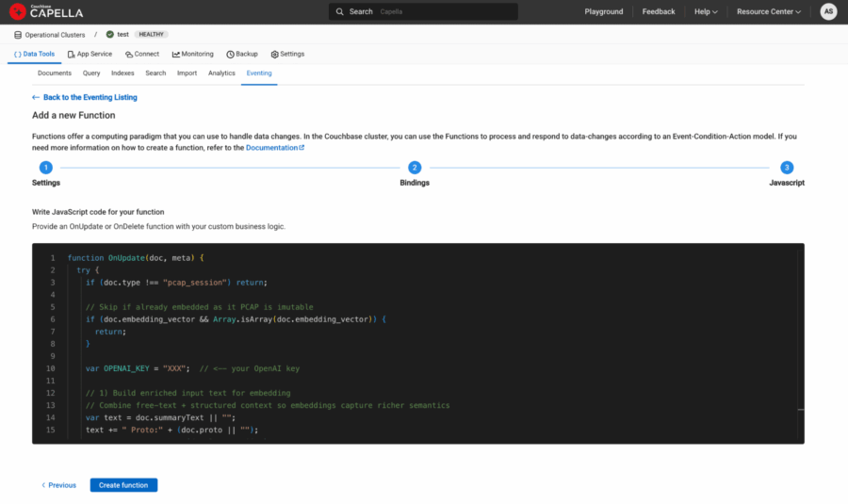
Task: Go to step 2 Bindings circle
Action: tap(415, 168)
